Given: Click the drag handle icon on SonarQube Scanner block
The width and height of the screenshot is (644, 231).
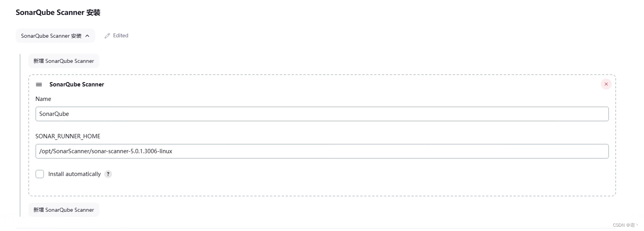Looking at the screenshot, I should (x=39, y=84).
